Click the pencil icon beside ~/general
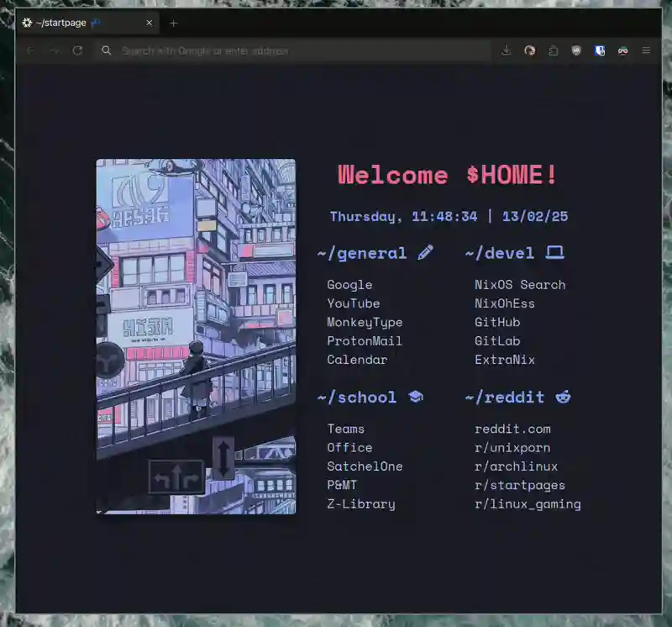672x627 pixels. click(426, 253)
